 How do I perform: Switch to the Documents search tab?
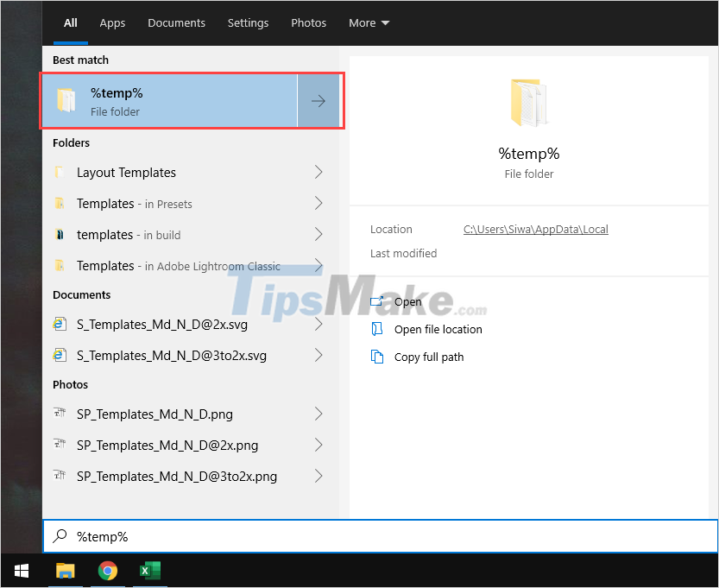coord(176,22)
